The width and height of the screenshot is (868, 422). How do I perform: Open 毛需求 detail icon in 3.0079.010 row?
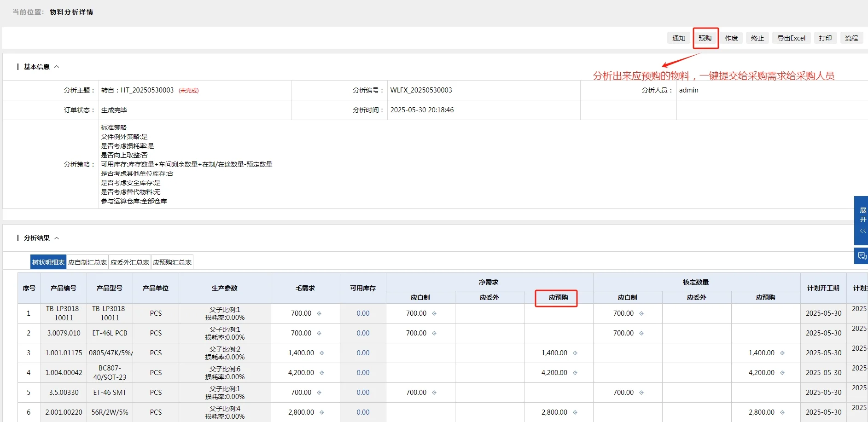(319, 333)
